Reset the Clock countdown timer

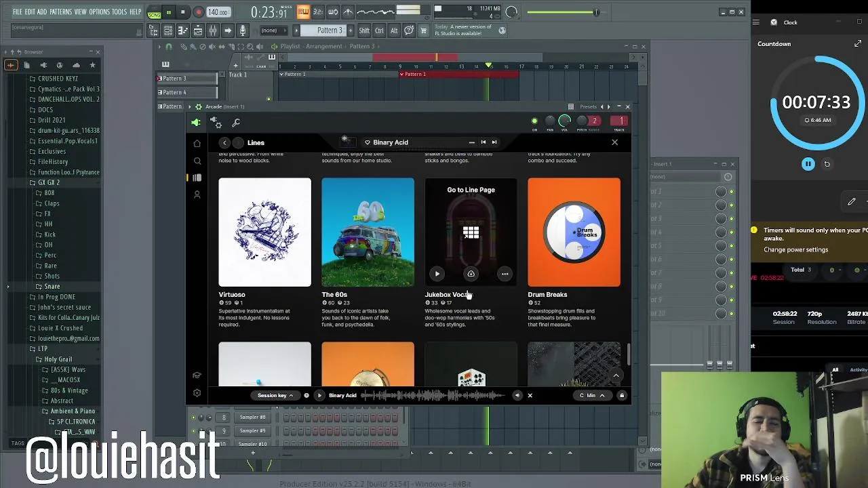click(827, 164)
